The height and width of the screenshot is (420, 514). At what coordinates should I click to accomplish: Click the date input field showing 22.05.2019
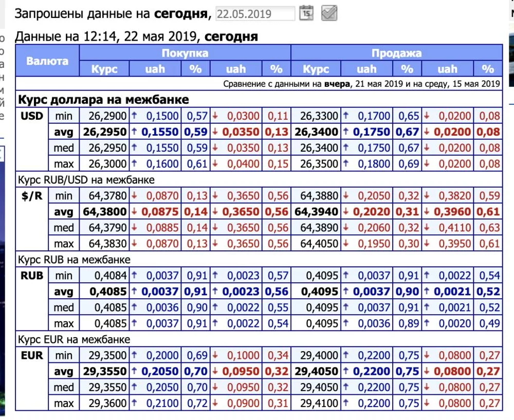point(255,13)
